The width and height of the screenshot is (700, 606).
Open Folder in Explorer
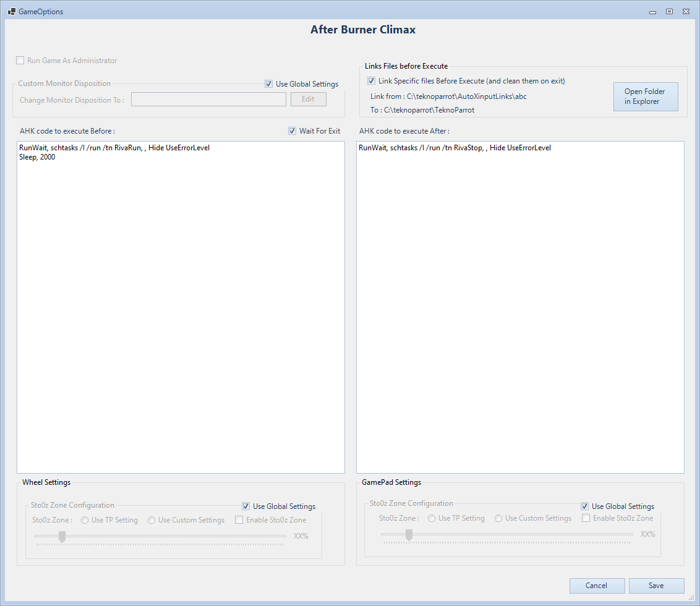(x=646, y=96)
